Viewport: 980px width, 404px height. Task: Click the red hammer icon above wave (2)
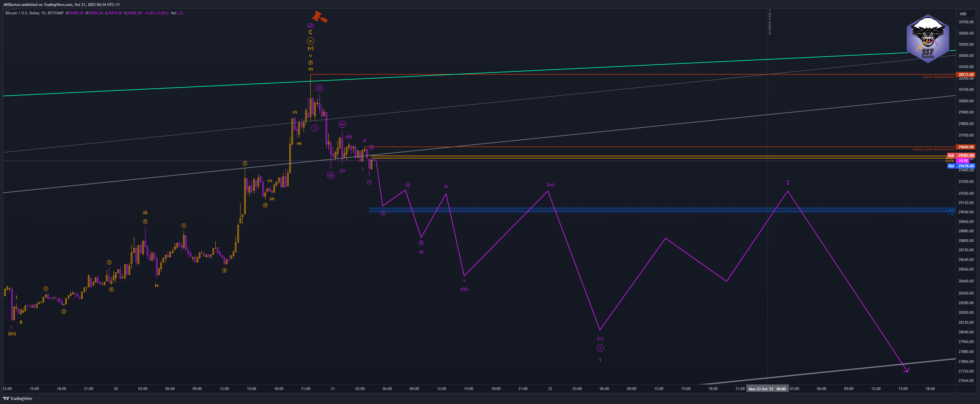[x=319, y=17]
